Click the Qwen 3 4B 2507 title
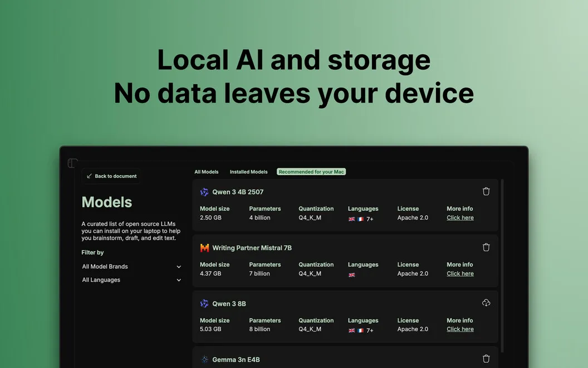588x368 pixels. [238, 192]
